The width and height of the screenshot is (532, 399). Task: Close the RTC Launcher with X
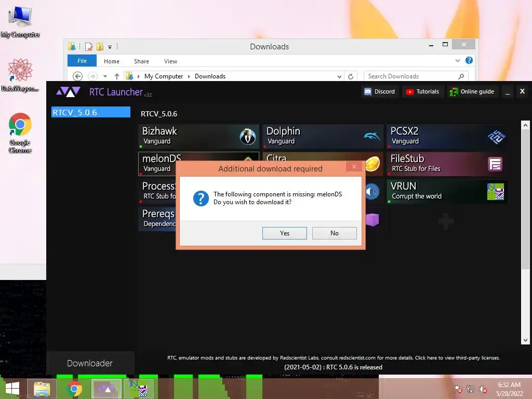[522, 91]
